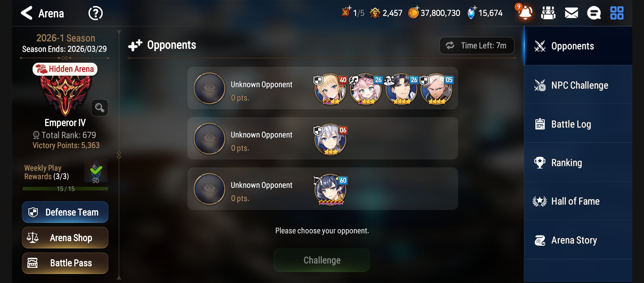
Task: Open the main menu grid icon
Action: (617, 13)
